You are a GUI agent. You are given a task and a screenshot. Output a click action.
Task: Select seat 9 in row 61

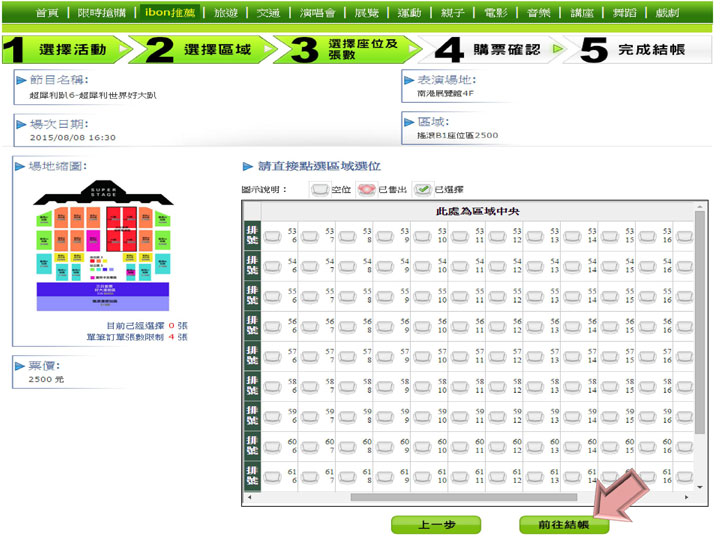(385, 477)
